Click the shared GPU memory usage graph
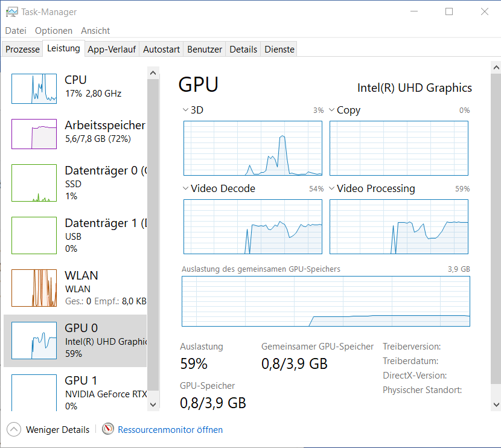Viewport: 501px width, 448px height. (x=326, y=301)
